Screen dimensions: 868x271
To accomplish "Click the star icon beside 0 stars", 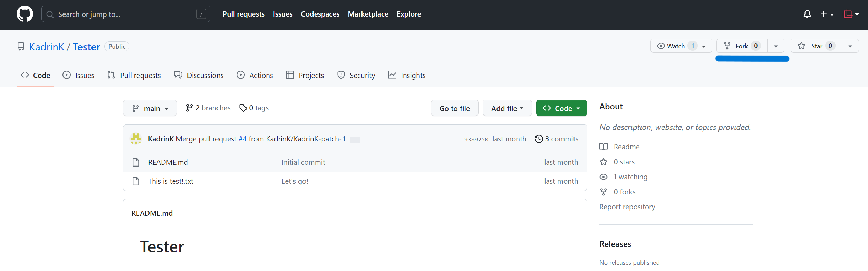I will coord(604,162).
